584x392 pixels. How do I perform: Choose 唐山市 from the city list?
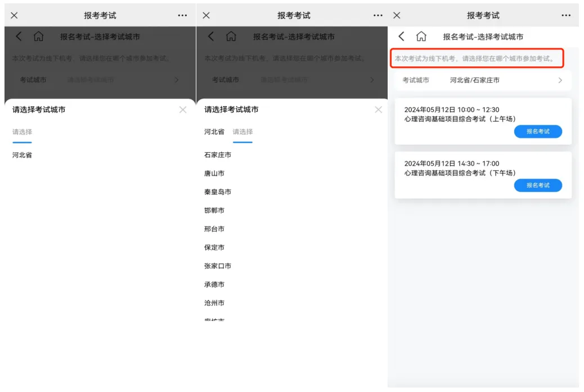click(214, 173)
